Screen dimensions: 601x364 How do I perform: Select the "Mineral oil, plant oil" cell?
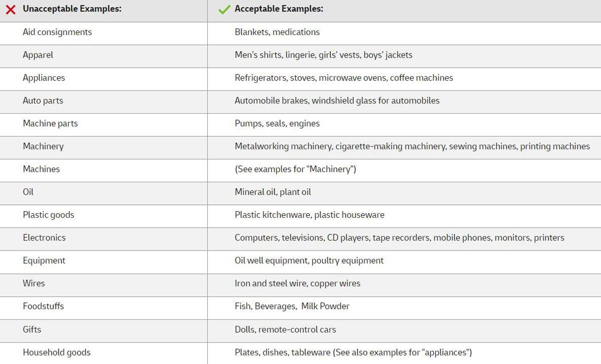pos(272,192)
